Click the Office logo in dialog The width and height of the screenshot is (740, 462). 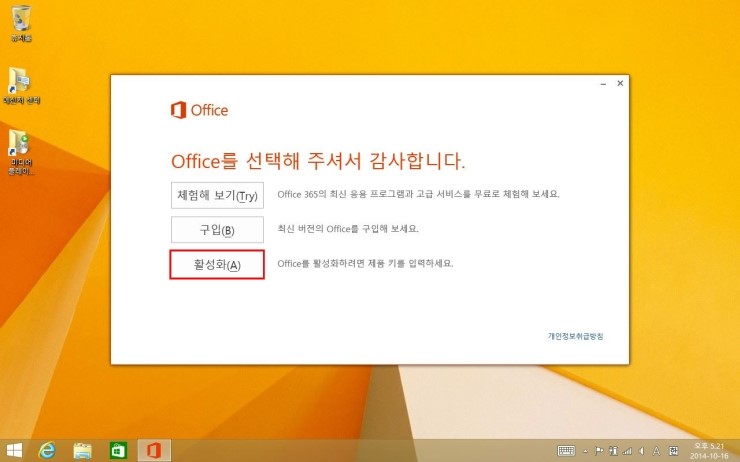(199, 110)
